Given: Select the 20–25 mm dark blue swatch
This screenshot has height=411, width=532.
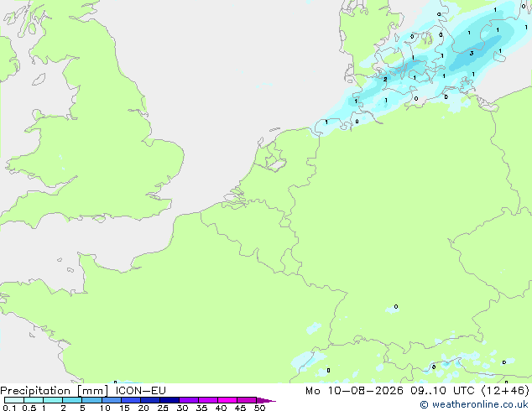Looking at the screenshot, I should [150, 400].
